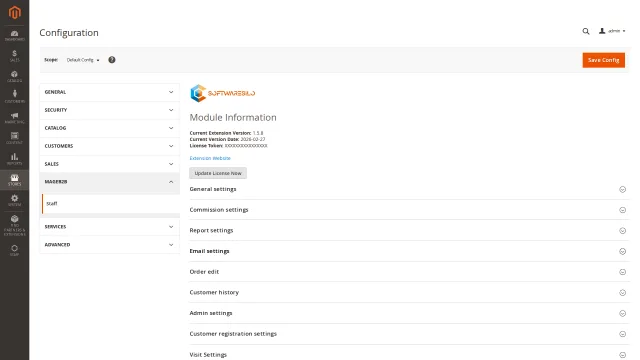Click the Module Information heading
640x360 pixels.
pos(233,118)
